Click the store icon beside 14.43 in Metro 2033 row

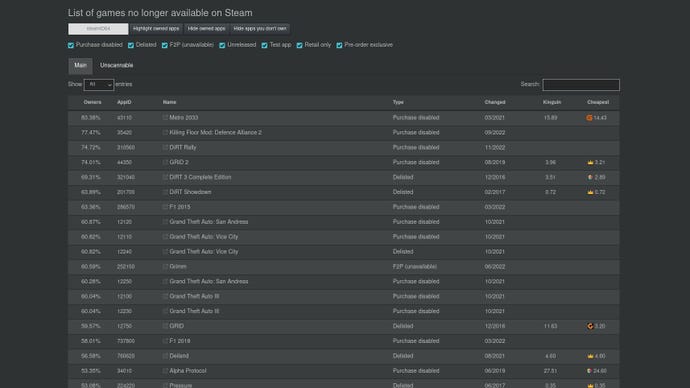pos(589,118)
